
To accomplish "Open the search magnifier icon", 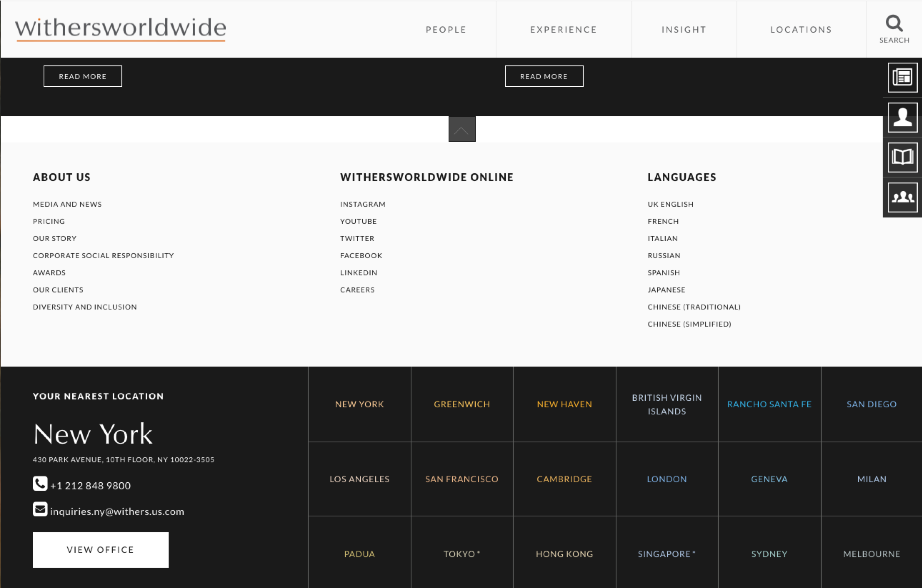I will [x=894, y=24].
